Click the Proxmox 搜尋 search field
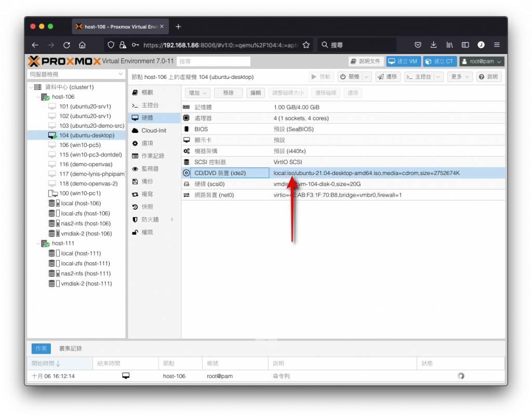Image resolution: width=532 pixels, height=418 pixels. click(x=214, y=61)
